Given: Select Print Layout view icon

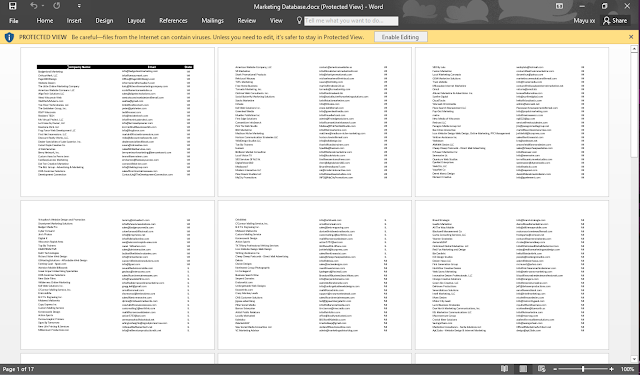Looking at the screenshot, I should pos(523,369).
